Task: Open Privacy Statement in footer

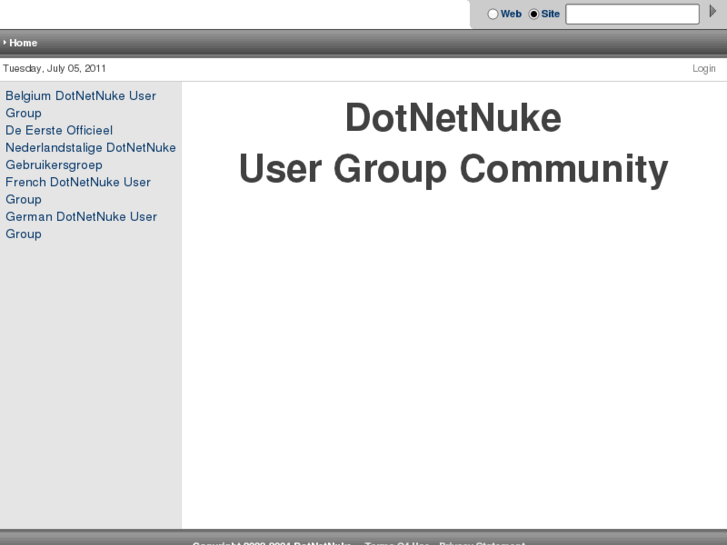Action: (482, 542)
